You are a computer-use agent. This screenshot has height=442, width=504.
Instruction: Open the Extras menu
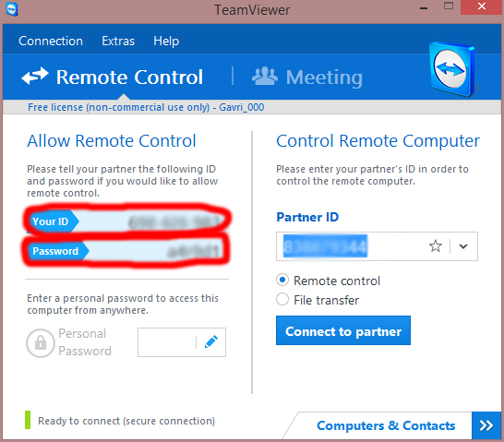click(118, 42)
